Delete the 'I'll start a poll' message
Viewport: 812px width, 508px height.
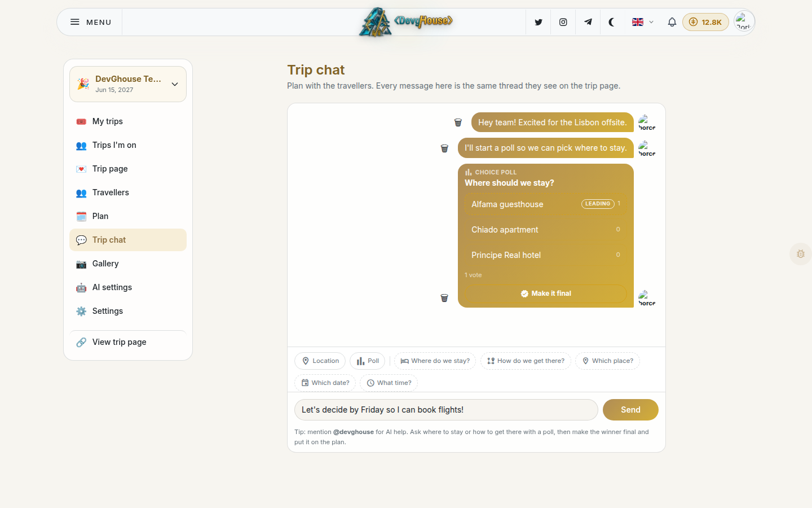pos(444,148)
